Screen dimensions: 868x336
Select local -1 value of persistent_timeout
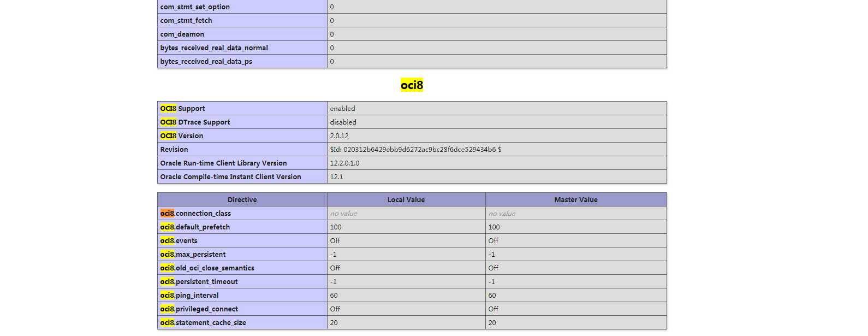click(x=333, y=281)
